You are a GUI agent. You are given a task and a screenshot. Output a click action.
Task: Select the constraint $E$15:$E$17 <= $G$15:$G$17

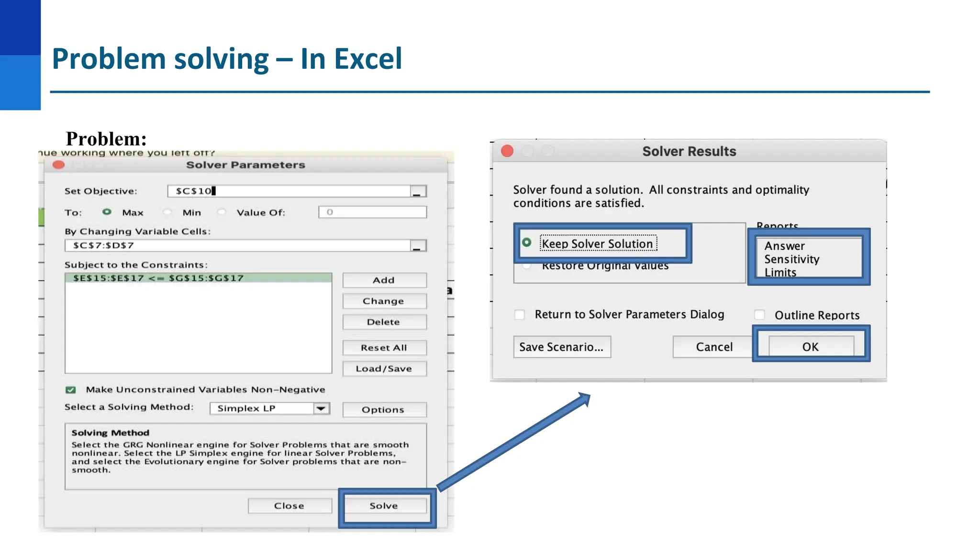(199, 278)
